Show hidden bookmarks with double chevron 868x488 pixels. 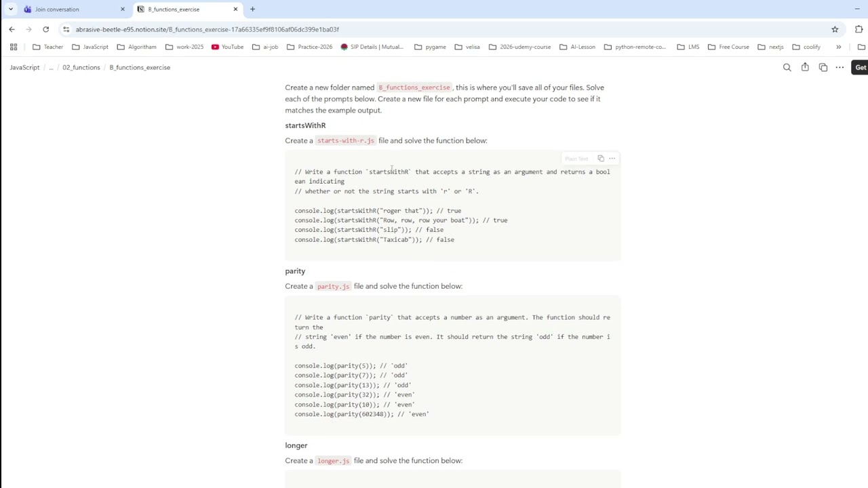point(838,47)
